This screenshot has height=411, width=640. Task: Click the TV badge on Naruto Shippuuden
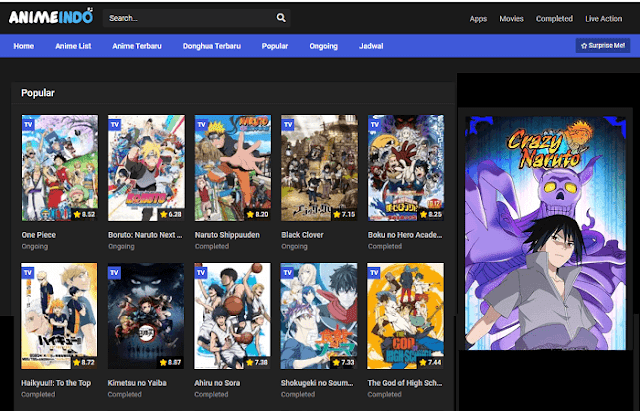(201, 124)
